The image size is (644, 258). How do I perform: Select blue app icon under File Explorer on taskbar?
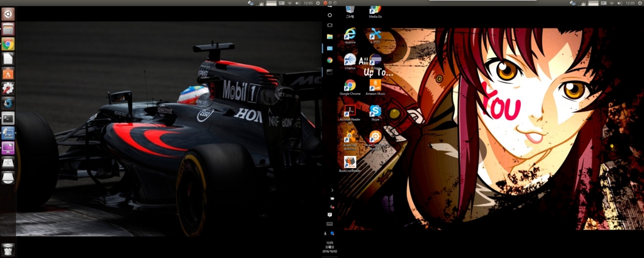pyautogui.click(x=330, y=48)
